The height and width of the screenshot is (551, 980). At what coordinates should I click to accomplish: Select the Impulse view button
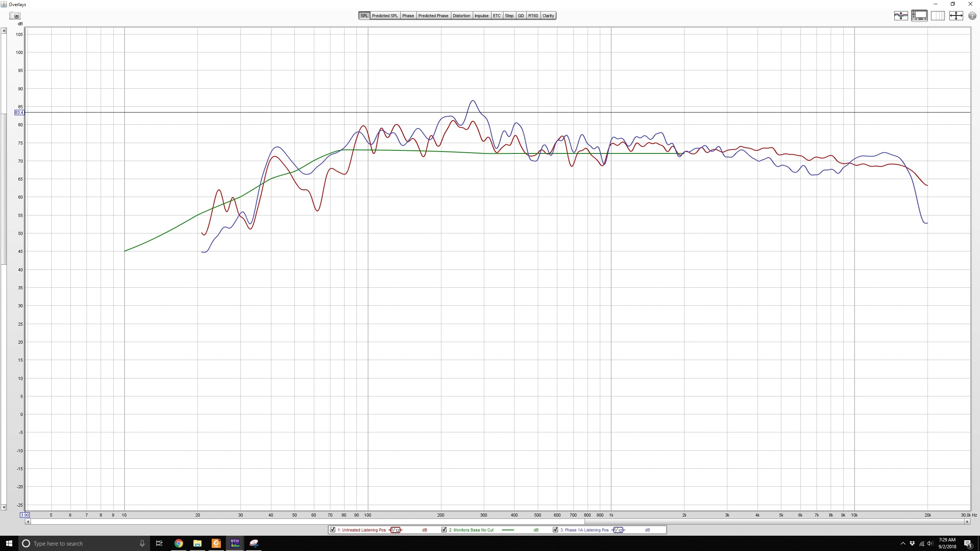(481, 16)
